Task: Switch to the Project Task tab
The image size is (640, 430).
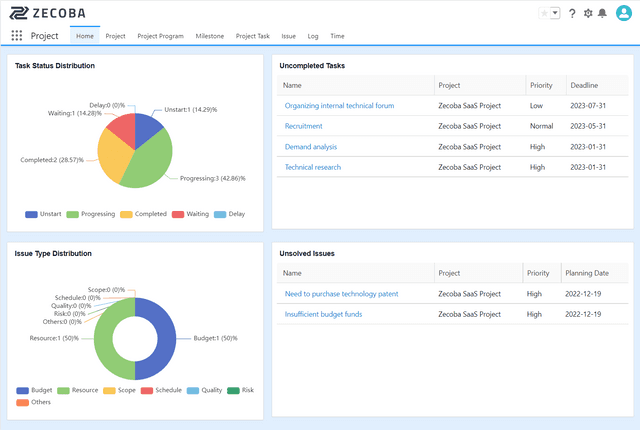Action: pyautogui.click(x=252, y=36)
